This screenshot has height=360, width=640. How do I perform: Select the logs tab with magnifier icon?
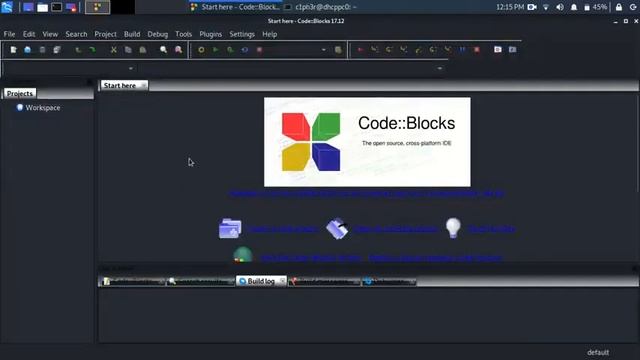coord(200,281)
